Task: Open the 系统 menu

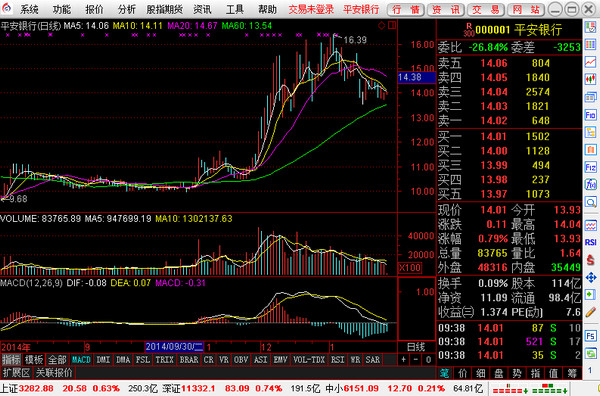Action: click(x=29, y=9)
